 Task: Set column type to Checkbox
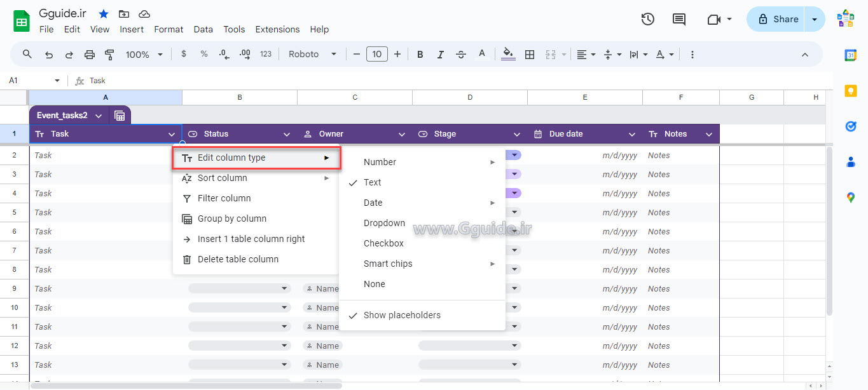coord(383,243)
